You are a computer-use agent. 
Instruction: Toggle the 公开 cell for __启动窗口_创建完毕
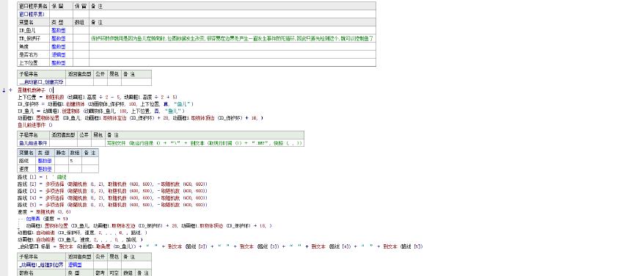point(100,82)
